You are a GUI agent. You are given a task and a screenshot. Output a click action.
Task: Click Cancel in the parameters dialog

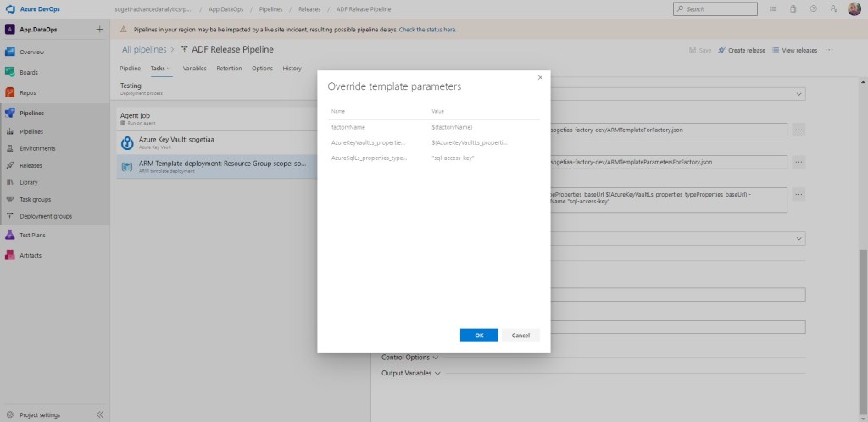[520, 336]
